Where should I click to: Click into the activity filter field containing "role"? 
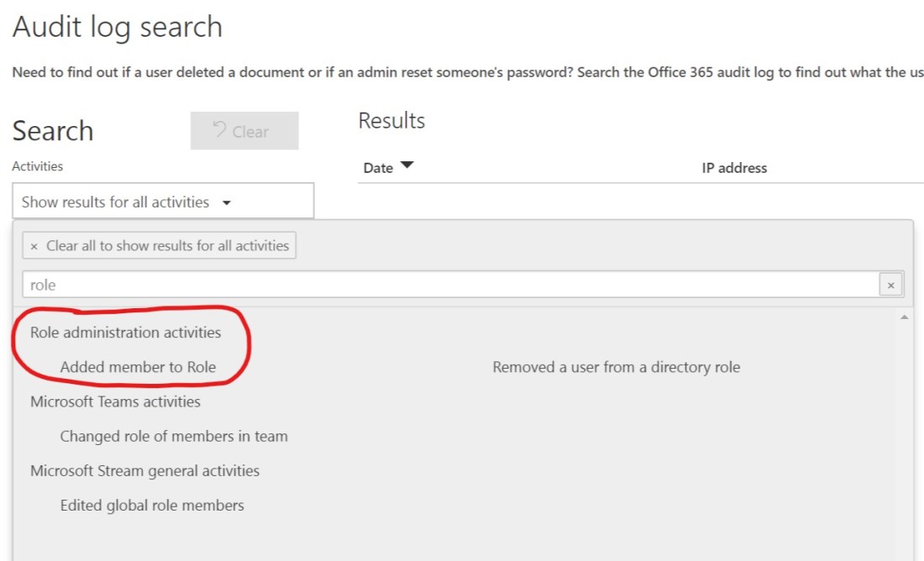tap(449, 285)
